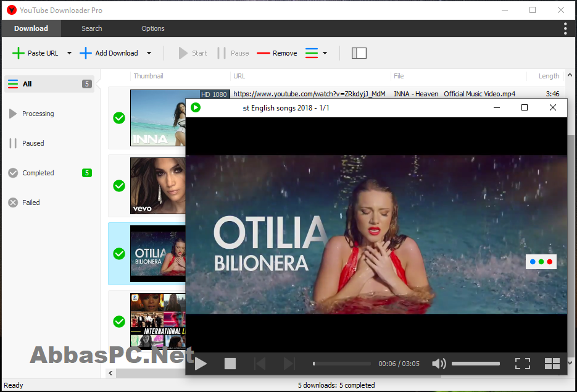Click the colored list lines icon in toolbar
This screenshot has height=392, width=577.
click(x=311, y=53)
